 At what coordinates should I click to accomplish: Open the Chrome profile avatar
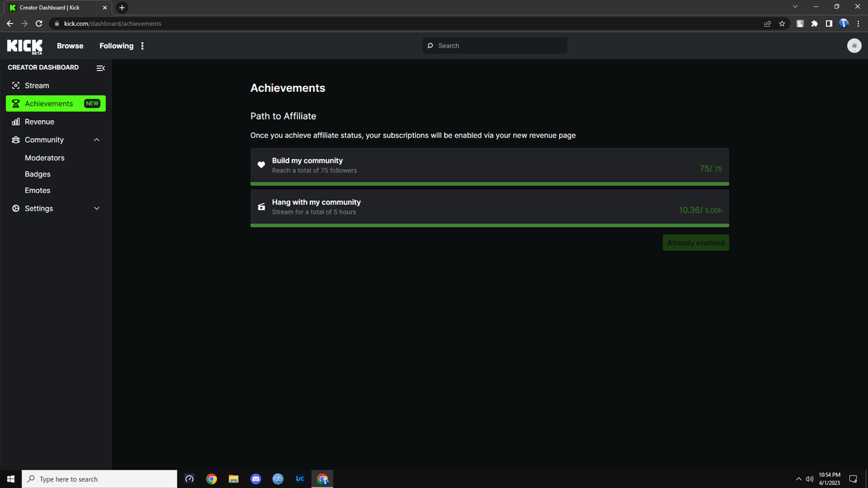tap(843, 23)
